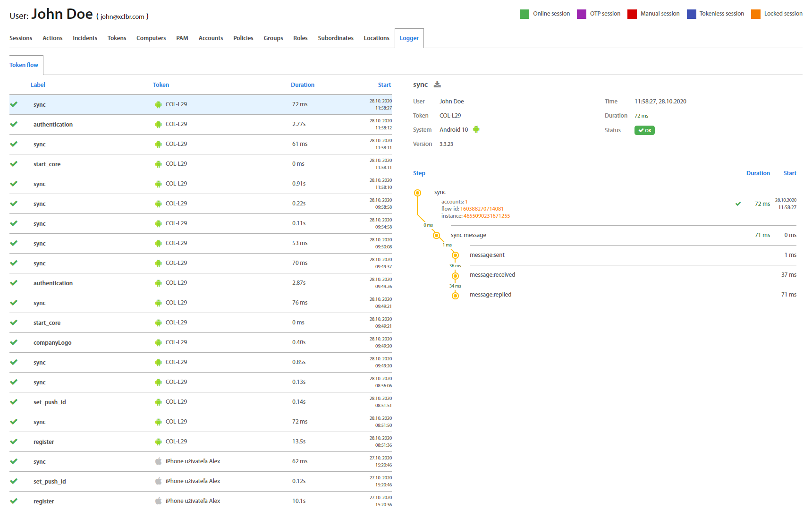Click instance 4655090231671255 value
This screenshot has width=812, height=510.
click(486, 216)
